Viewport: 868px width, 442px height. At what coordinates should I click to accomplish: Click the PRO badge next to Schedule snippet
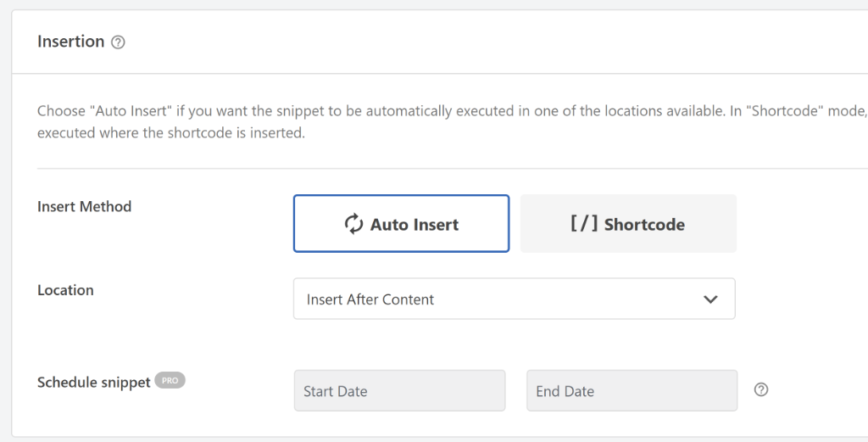point(170,381)
